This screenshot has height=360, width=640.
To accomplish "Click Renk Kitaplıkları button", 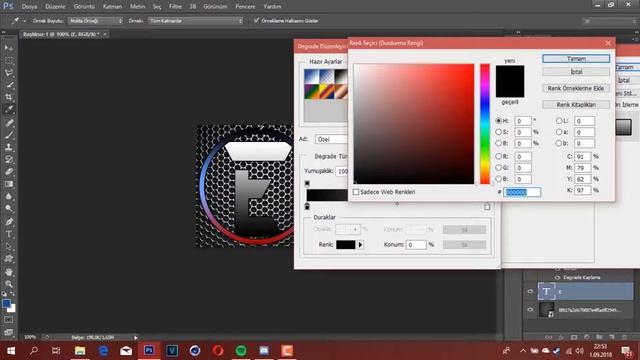I will coord(576,104).
